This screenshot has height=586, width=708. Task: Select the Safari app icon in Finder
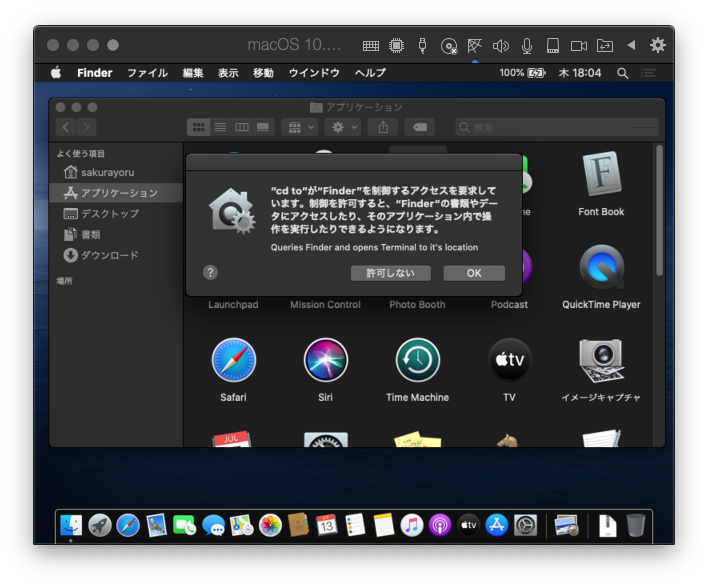tap(233, 360)
